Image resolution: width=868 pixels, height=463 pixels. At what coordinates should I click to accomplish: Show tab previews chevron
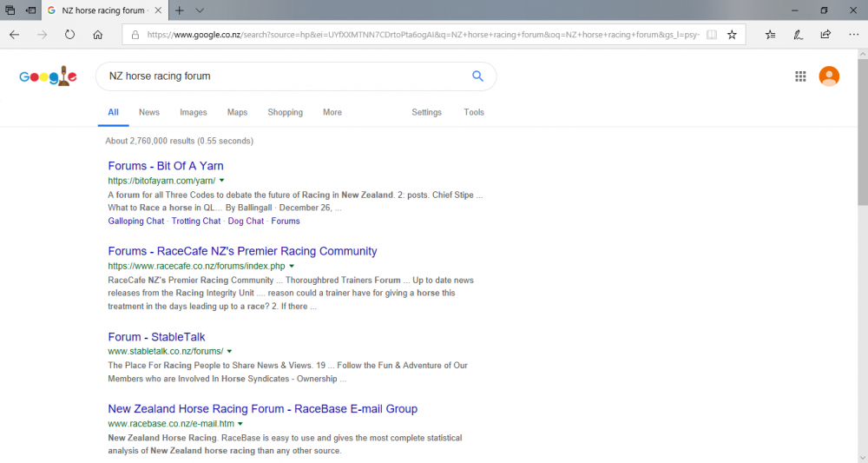click(x=200, y=10)
